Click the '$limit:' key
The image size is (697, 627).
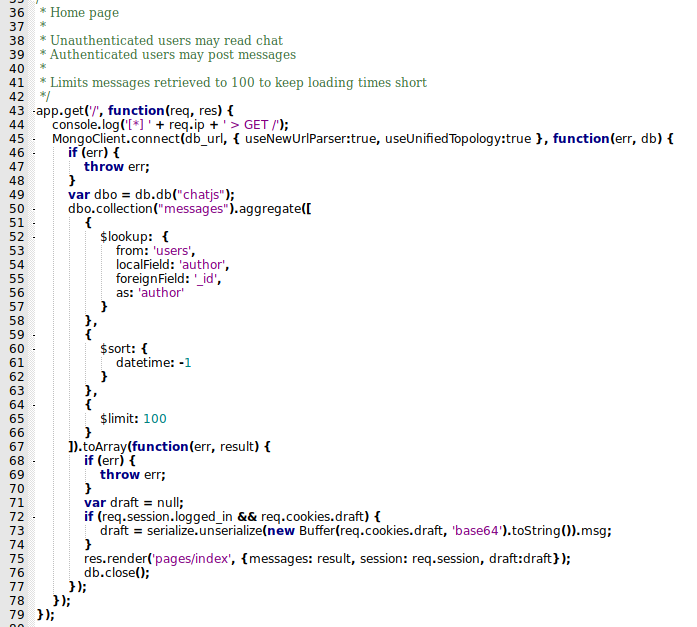(x=120, y=419)
